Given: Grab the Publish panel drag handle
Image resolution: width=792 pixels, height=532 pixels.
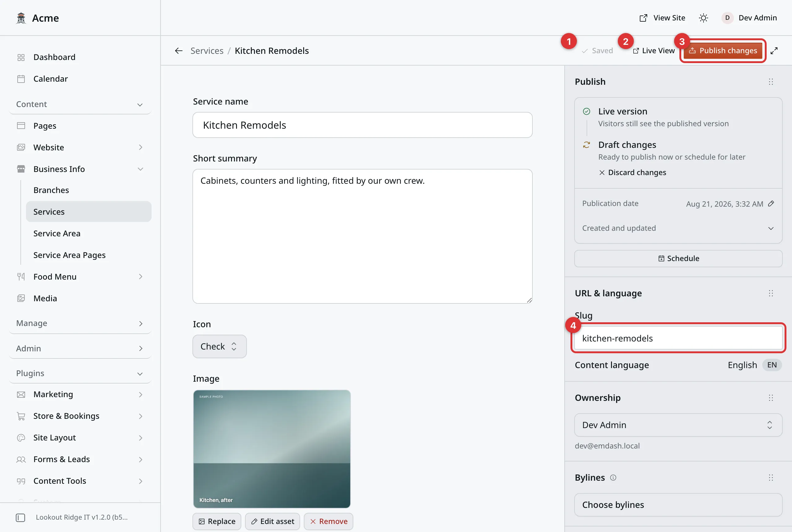Looking at the screenshot, I should tap(771, 82).
